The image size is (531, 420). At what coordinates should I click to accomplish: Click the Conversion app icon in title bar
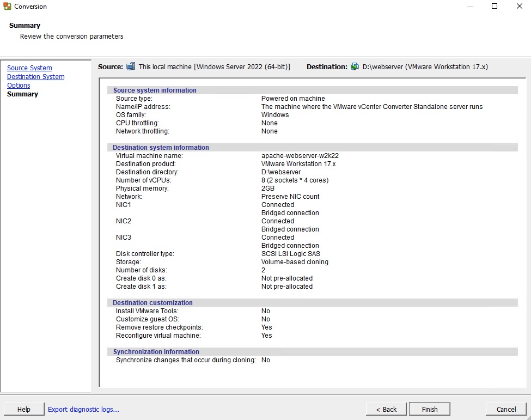tap(7, 6)
